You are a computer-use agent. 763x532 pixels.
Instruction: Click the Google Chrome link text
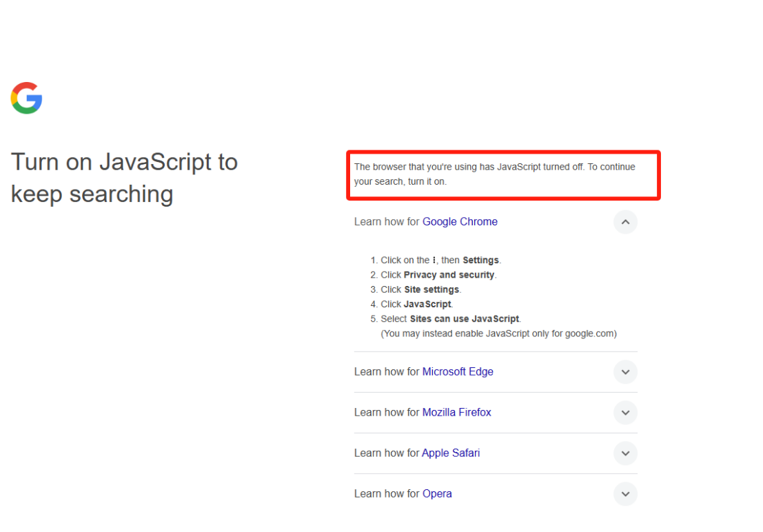tap(460, 222)
